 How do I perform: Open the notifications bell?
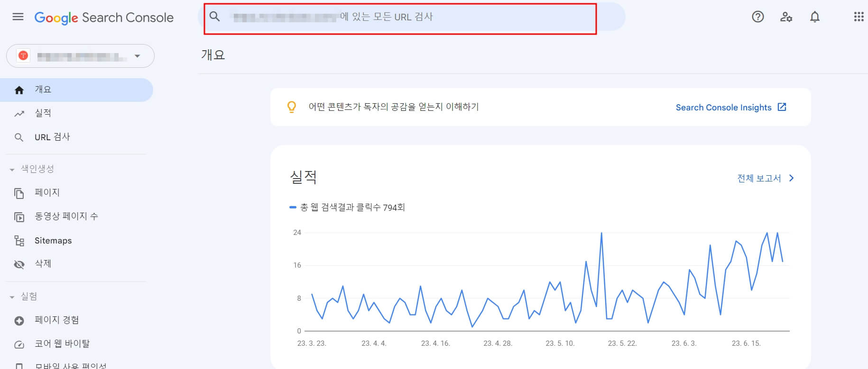815,17
